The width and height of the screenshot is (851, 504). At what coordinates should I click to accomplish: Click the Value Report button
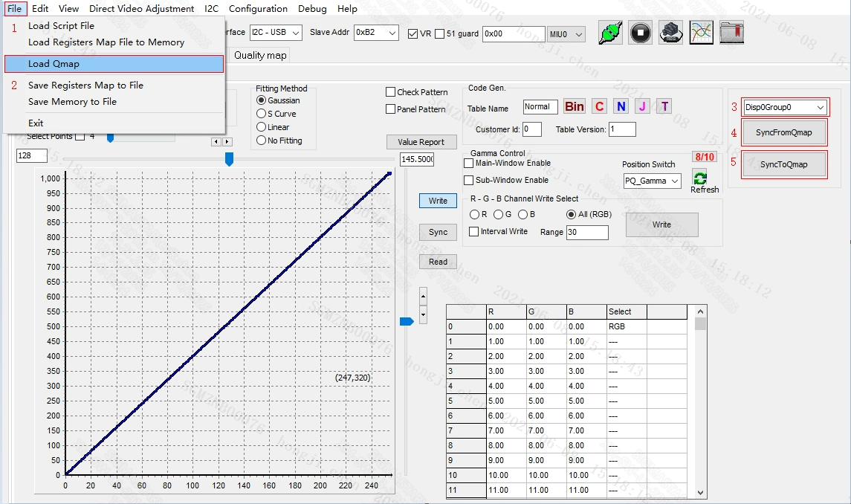[x=421, y=142]
